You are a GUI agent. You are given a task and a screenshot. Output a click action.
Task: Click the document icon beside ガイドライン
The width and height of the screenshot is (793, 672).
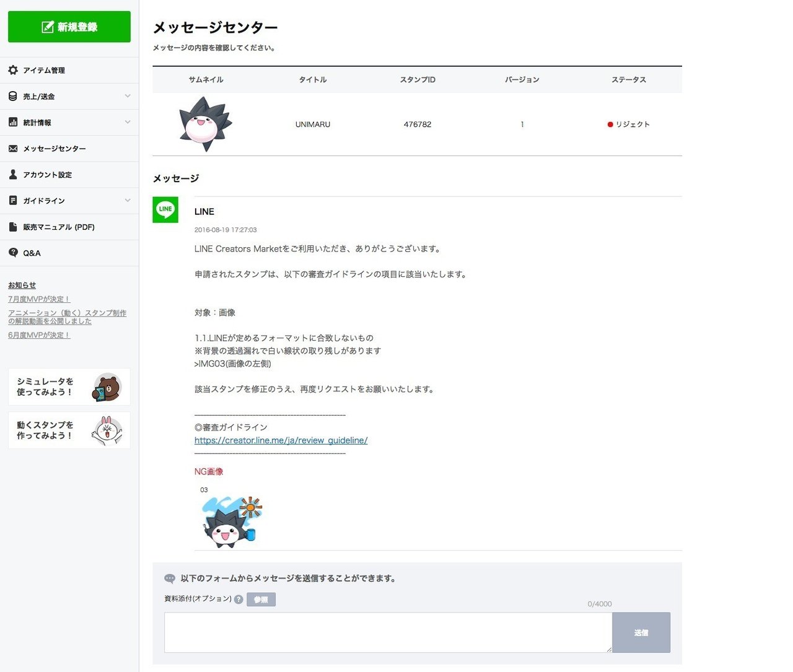[x=12, y=200]
